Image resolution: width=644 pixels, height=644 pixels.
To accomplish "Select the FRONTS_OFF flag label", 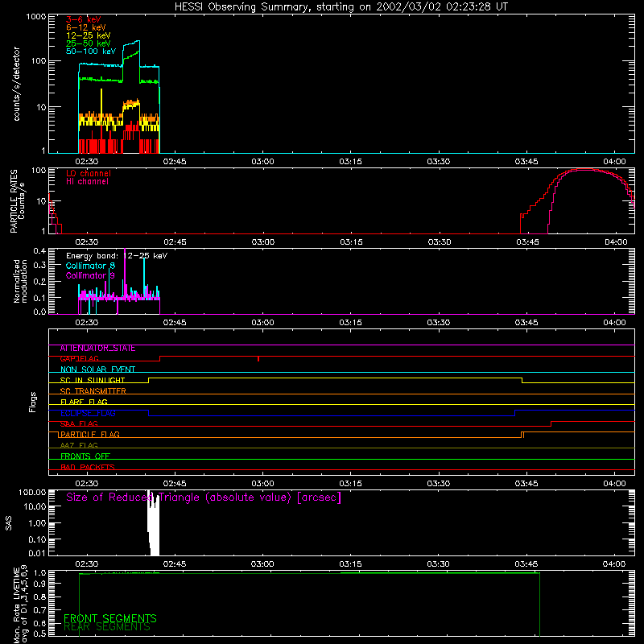I will [85, 456].
